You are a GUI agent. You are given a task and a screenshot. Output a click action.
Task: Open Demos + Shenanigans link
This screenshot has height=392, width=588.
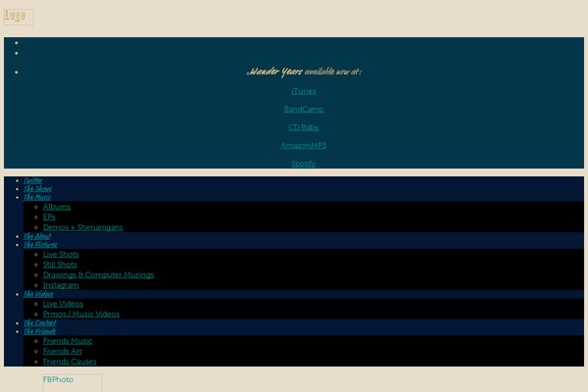coord(83,227)
